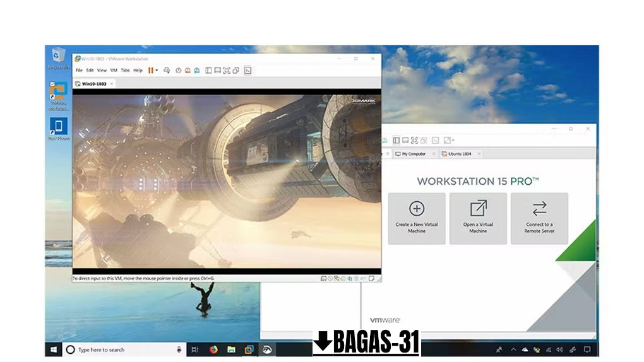This screenshot has width=644, height=362.
Task: Open Task View on the taskbar
Action: click(x=195, y=349)
